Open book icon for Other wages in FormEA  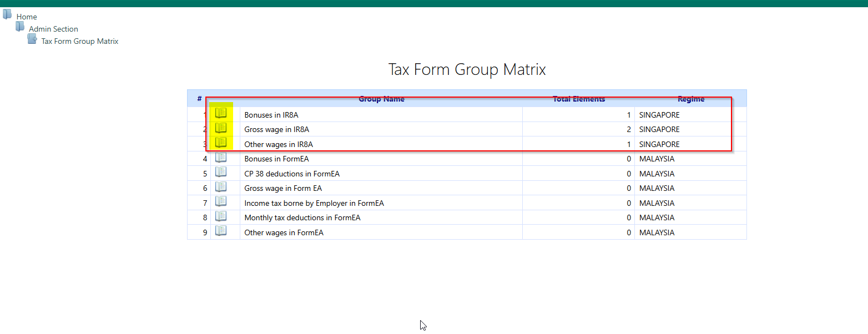pos(221,231)
